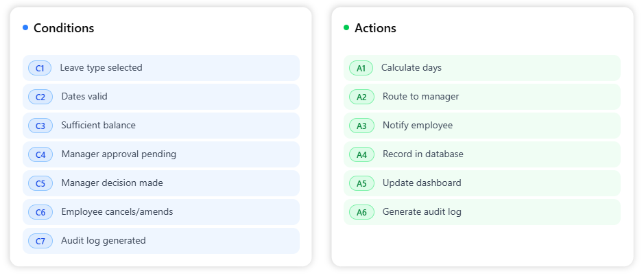Click the C7 badge for Audit log generated
644x280 pixels.
coord(40,241)
